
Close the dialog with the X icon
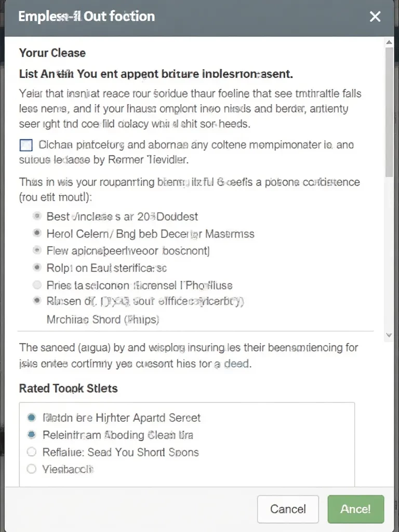[375, 17]
